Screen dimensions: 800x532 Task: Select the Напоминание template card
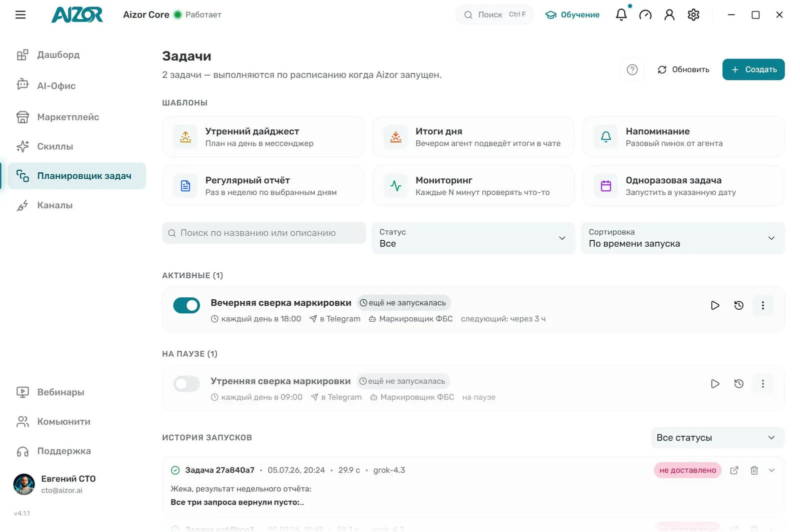pyautogui.click(x=683, y=137)
